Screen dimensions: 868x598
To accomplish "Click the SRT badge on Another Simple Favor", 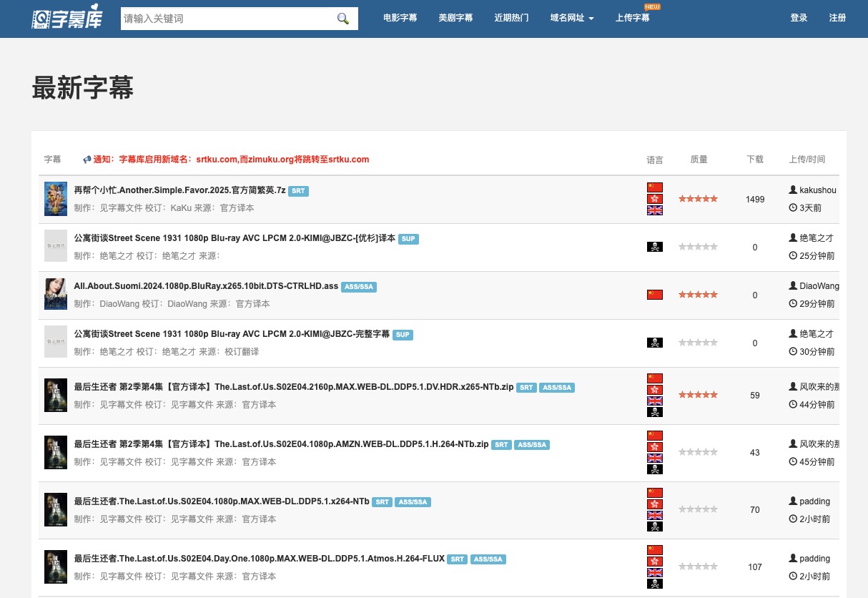I will pyautogui.click(x=298, y=191).
